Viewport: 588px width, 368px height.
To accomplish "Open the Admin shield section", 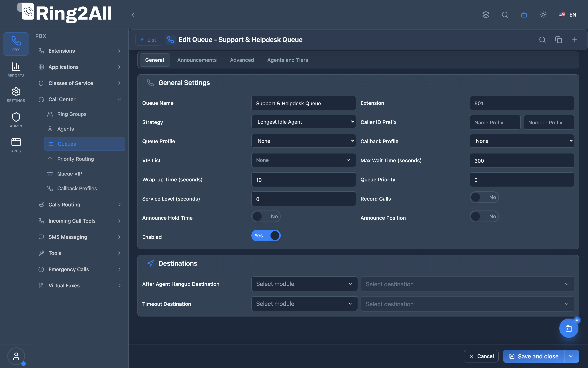I will 16,120.
